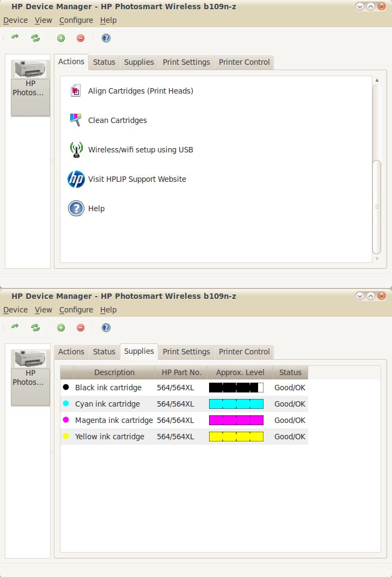Screen dimensions: 392x577
Task: Click the black color dot in supplies table
Action: (66, 387)
